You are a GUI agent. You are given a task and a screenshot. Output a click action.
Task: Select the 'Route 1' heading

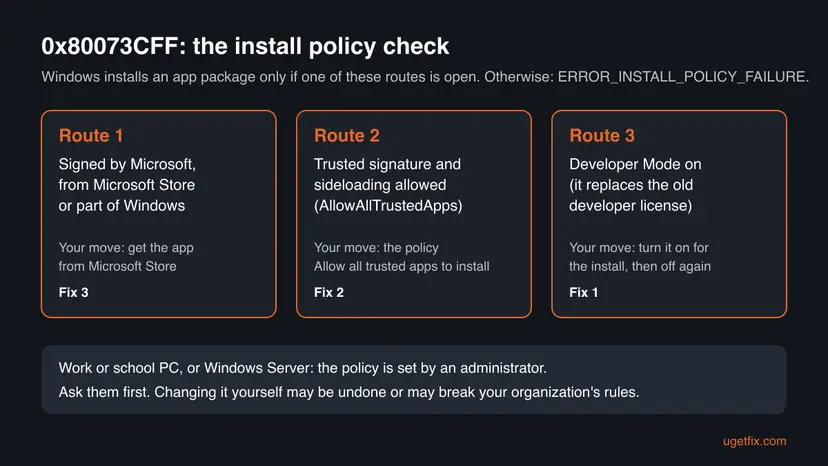click(91, 135)
